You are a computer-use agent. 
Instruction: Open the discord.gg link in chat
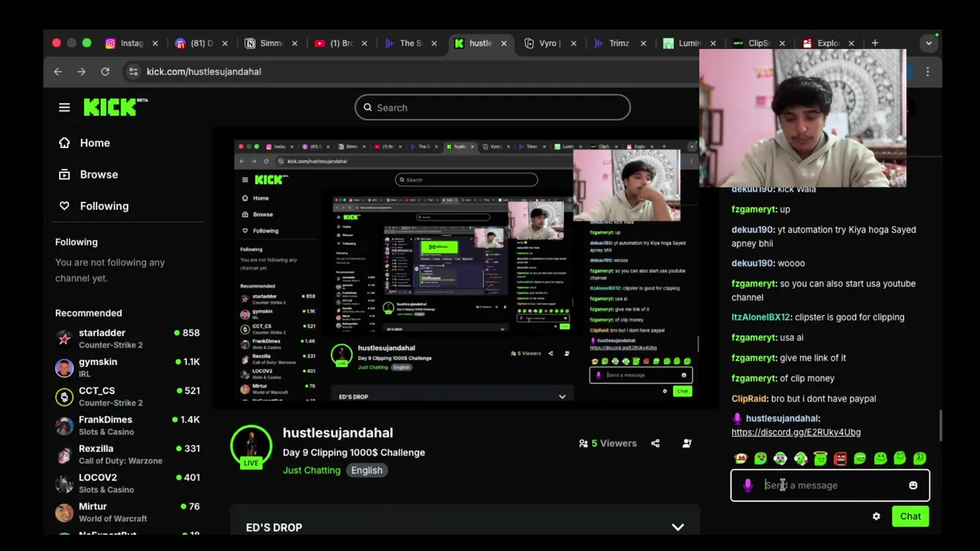(796, 432)
